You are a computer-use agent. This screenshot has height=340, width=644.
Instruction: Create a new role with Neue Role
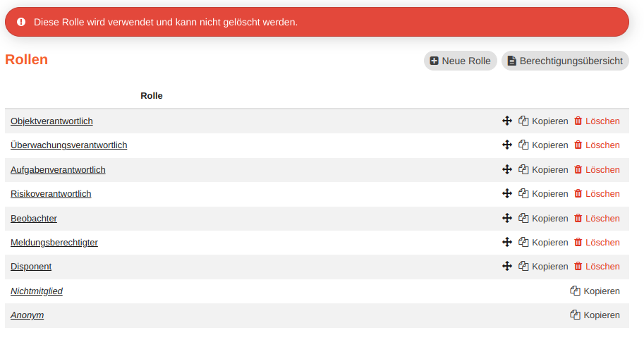pyautogui.click(x=460, y=61)
